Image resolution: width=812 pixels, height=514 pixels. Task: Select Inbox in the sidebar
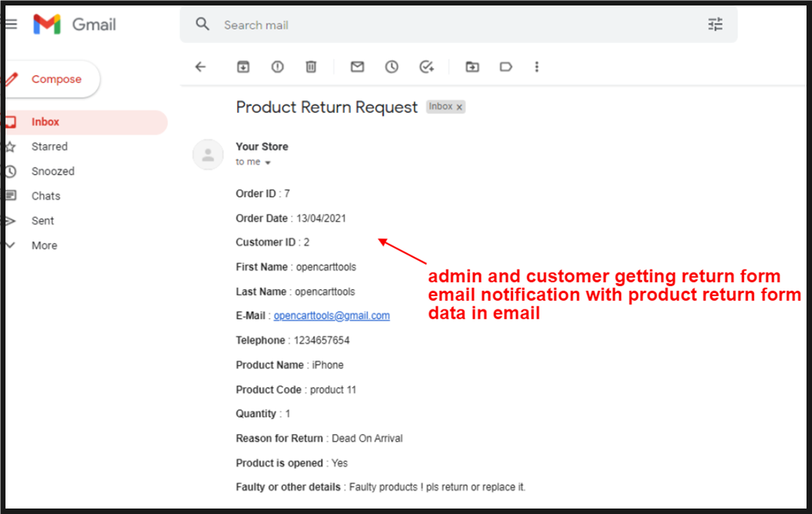45,122
